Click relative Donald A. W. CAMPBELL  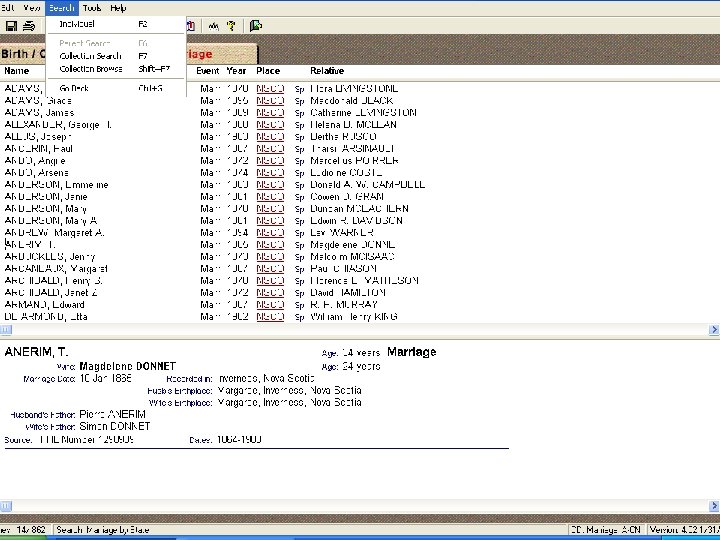(x=367, y=185)
